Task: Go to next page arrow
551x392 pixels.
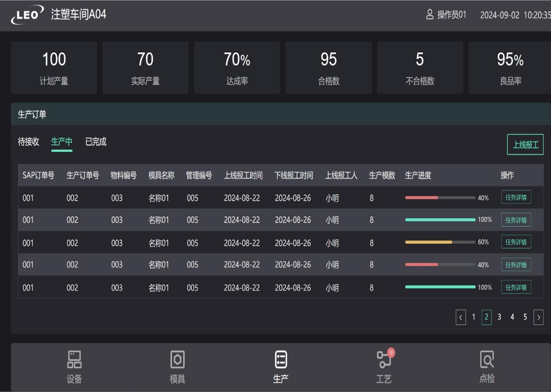Action: click(538, 317)
